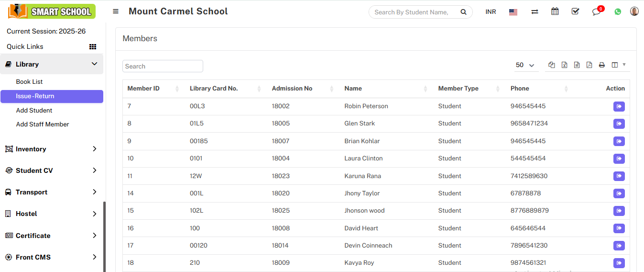The image size is (644, 272).
Task: Click the Members table search field
Action: pyautogui.click(x=163, y=66)
